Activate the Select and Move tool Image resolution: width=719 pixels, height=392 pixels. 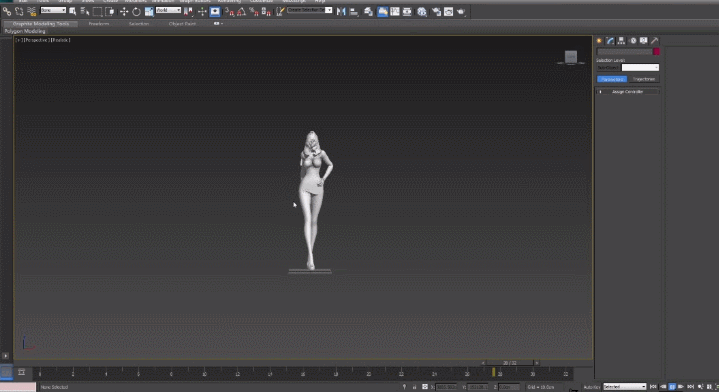point(124,11)
